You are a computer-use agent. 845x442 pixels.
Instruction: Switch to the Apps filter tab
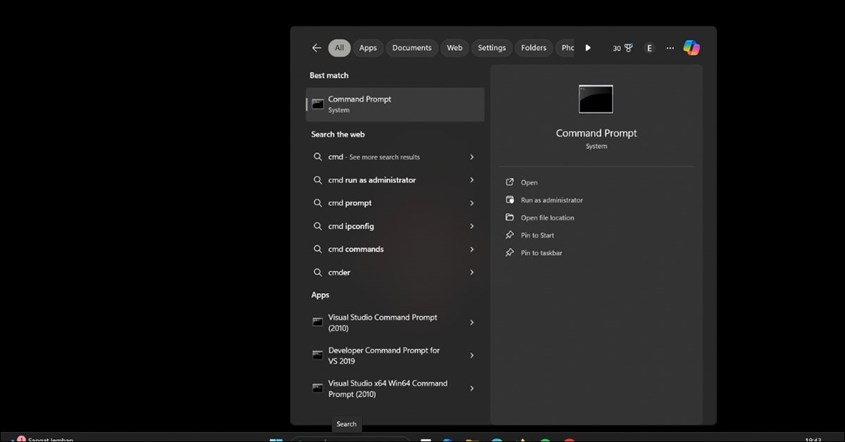368,48
